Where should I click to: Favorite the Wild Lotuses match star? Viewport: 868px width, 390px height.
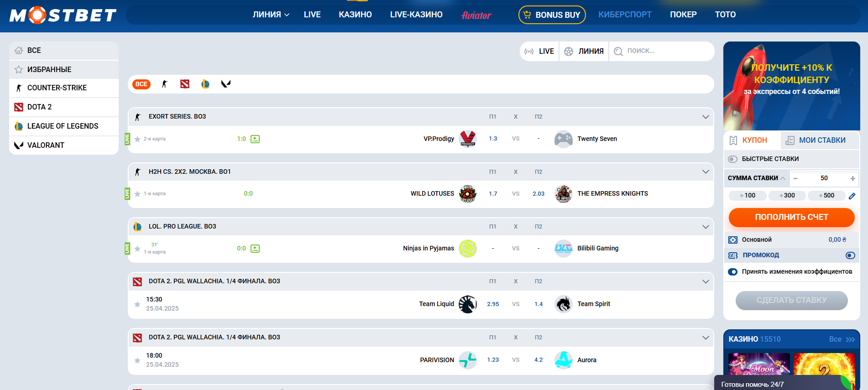coord(137,194)
